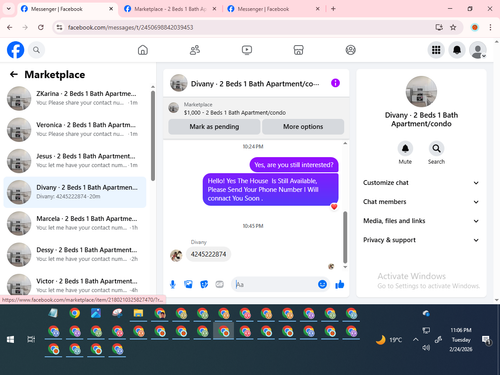Attach a photo file icon
500x375 pixels.
(x=188, y=284)
